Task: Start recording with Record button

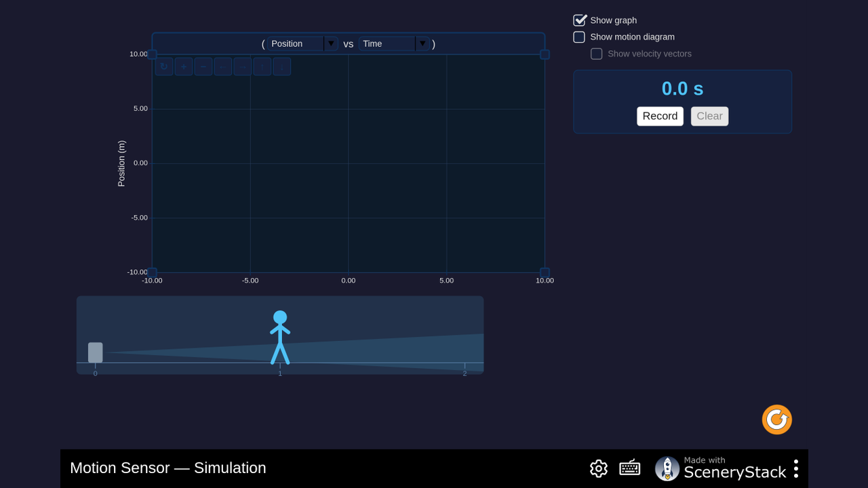Action: coord(660,116)
